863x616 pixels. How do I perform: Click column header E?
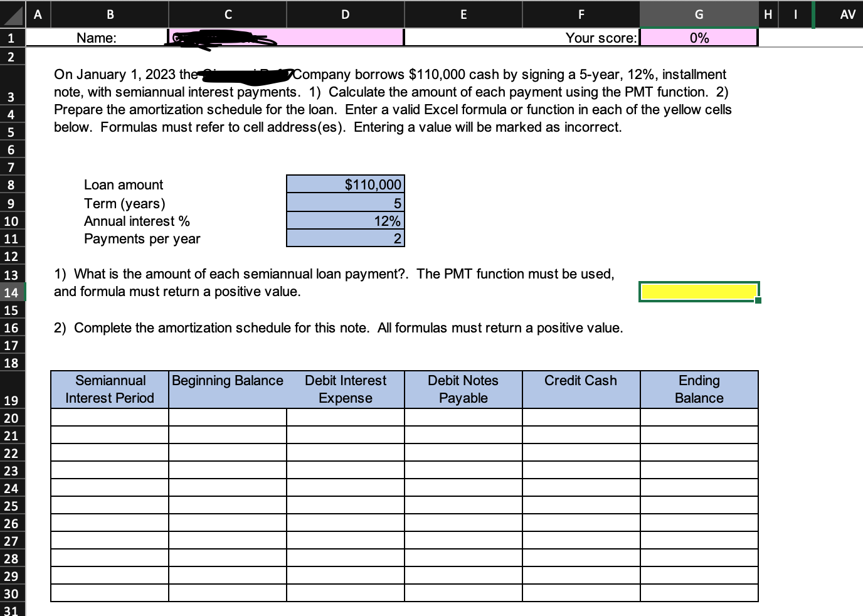click(x=463, y=14)
